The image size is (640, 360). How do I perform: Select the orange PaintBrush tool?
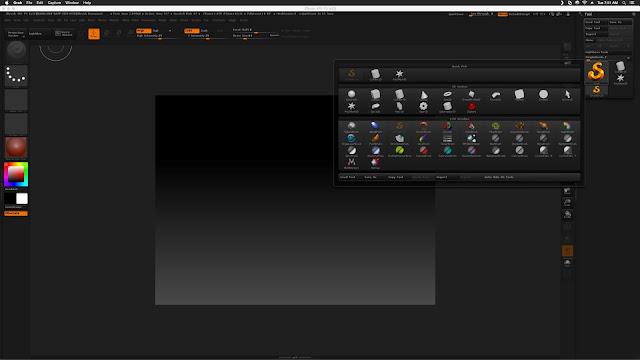[375, 139]
